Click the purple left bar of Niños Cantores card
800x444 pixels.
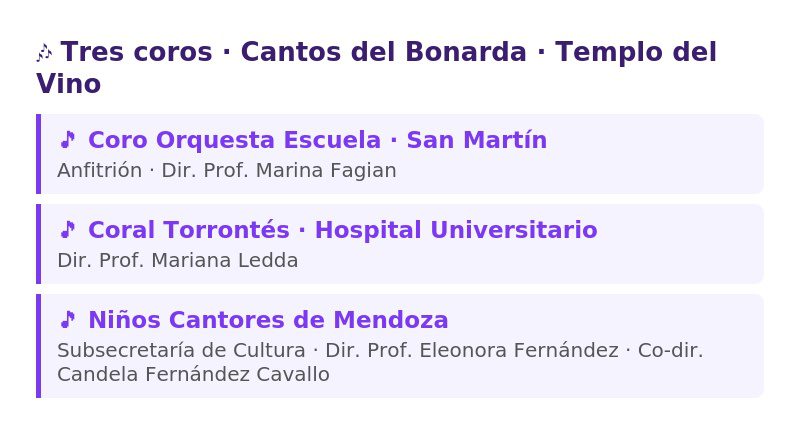pos(38,346)
